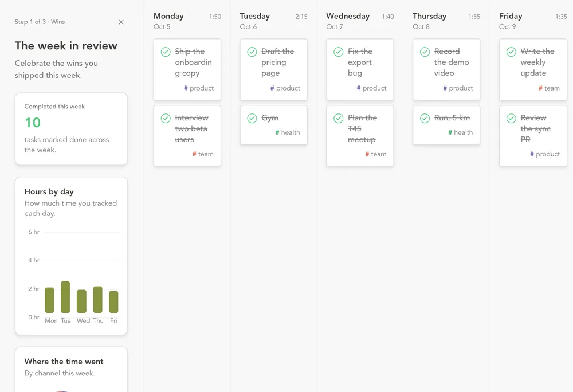The image size is (573, 392).
Task: Open the team tag on Write the weekly update
Action: click(x=549, y=88)
